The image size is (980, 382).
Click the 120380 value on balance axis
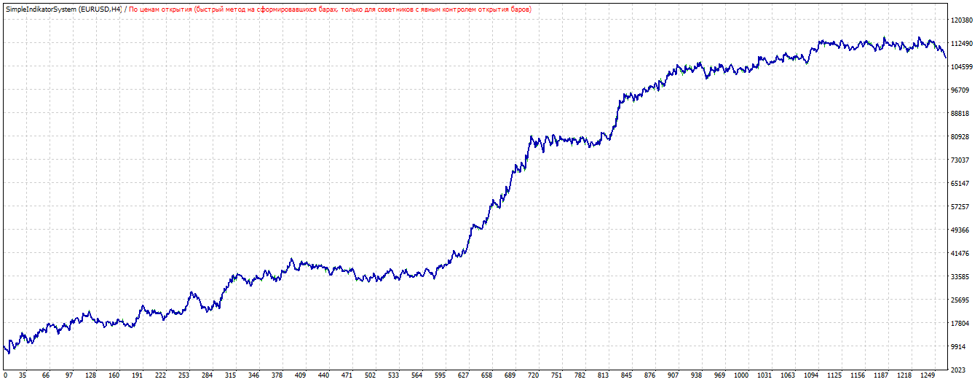(963, 20)
